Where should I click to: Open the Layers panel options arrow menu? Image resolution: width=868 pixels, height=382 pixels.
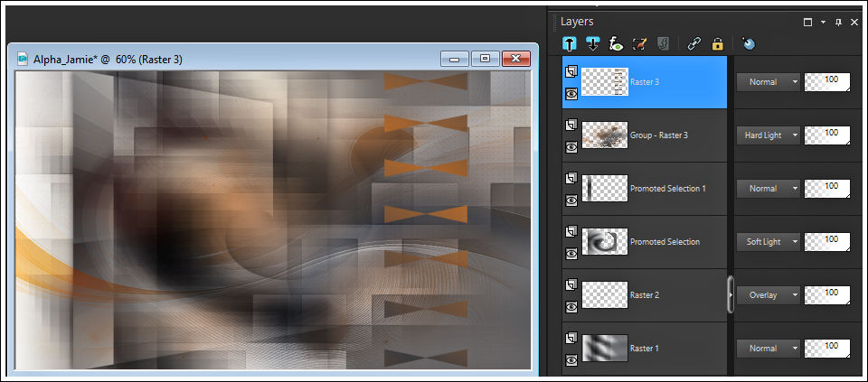823,22
